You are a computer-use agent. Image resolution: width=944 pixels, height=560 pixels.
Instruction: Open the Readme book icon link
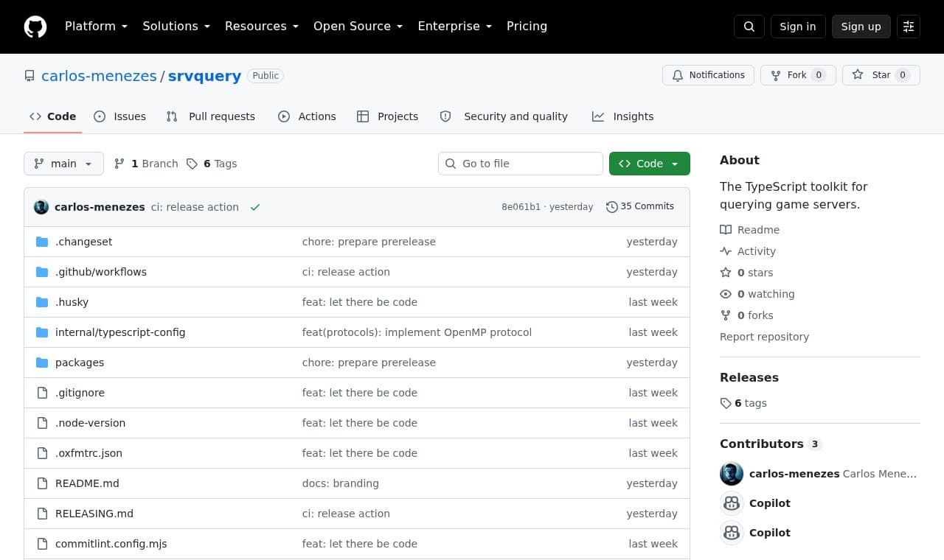[749, 230]
